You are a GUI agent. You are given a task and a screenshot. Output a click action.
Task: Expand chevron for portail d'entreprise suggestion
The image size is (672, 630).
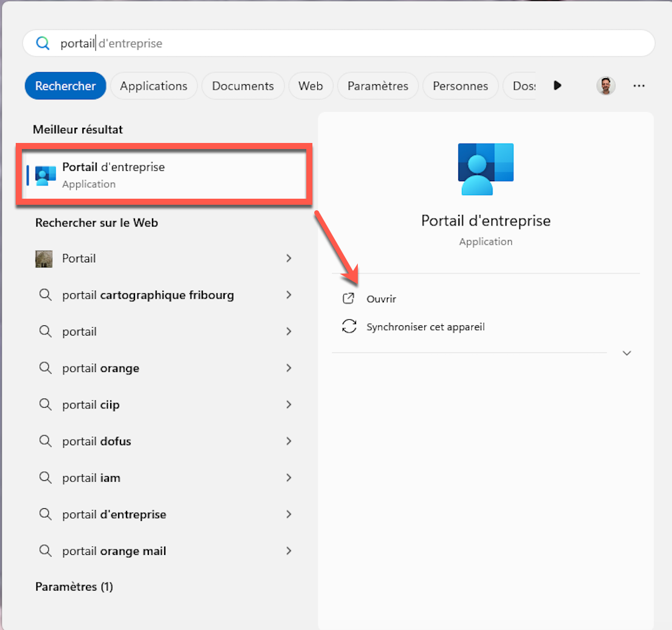tap(289, 514)
